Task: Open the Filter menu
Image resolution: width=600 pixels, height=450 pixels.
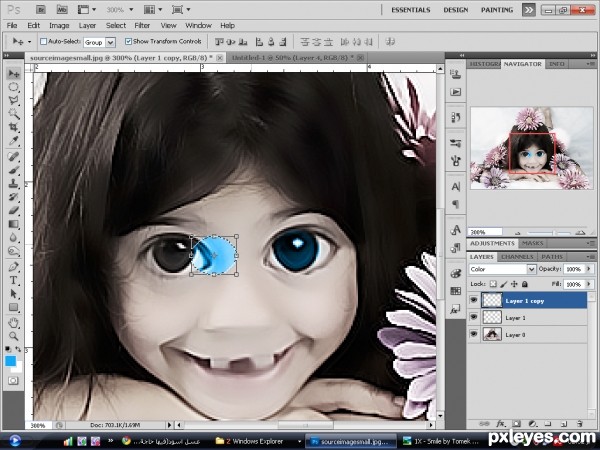Action: coord(142,26)
